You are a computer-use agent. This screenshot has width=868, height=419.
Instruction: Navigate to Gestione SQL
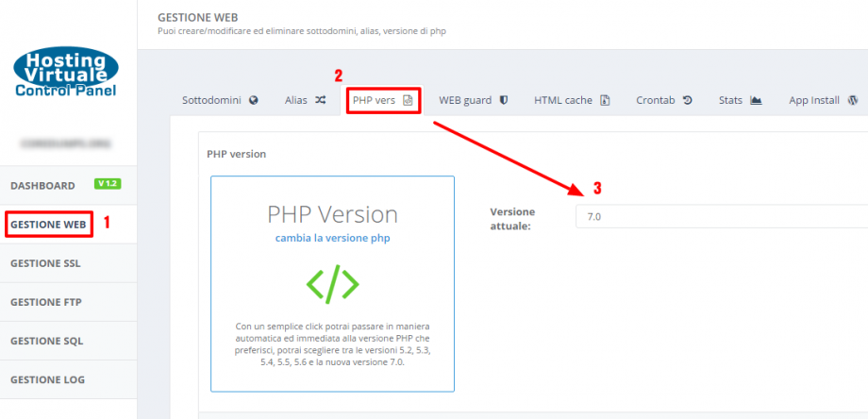pyautogui.click(x=45, y=341)
